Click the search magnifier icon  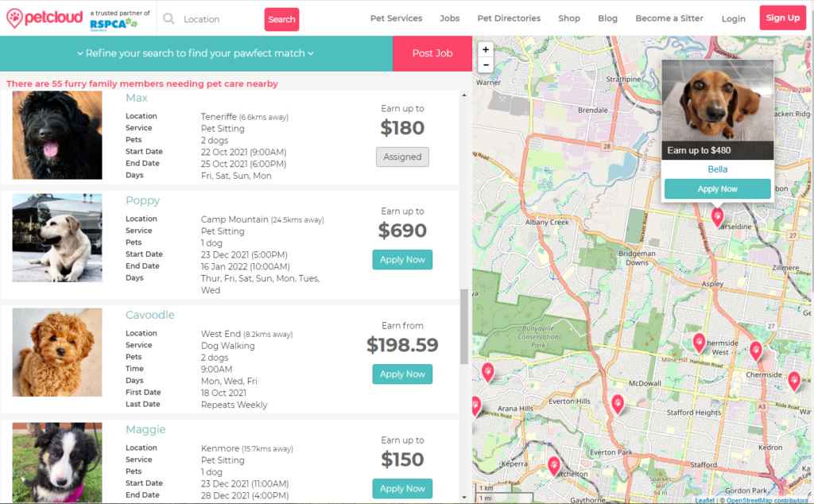click(169, 18)
